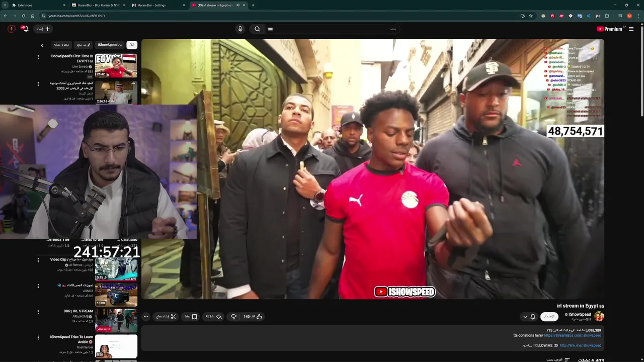Select the 'All' (الكل) filter chip
The height and width of the screenshot is (362, 644).
pos(132,45)
